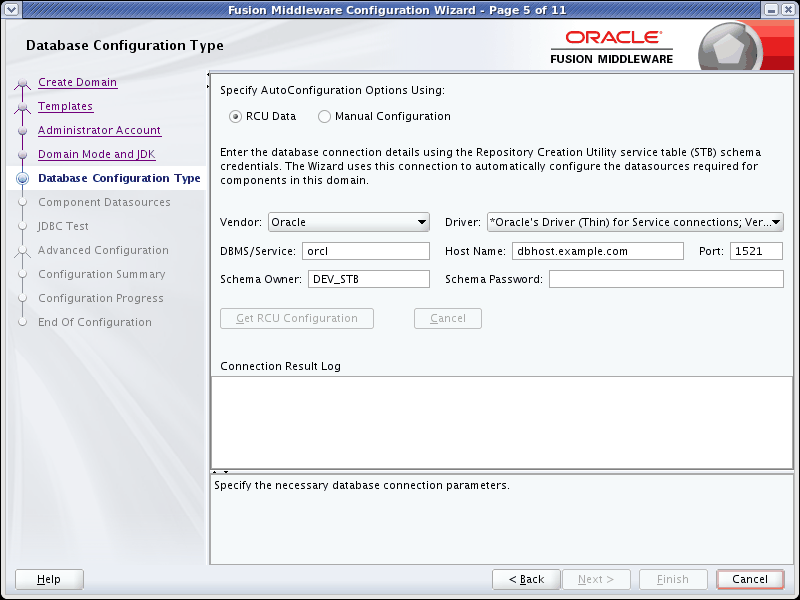Select Database Configuration Type in navigation
Screen dimensions: 800x600
[119, 178]
